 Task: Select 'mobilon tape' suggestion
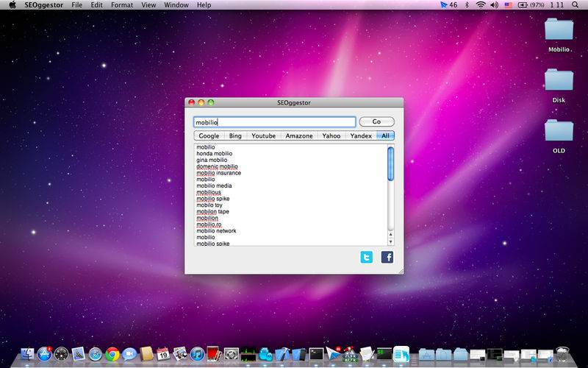tap(212, 211)
